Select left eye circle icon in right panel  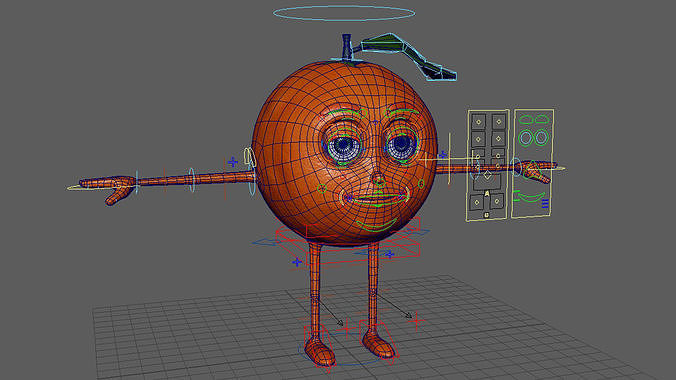526,138
